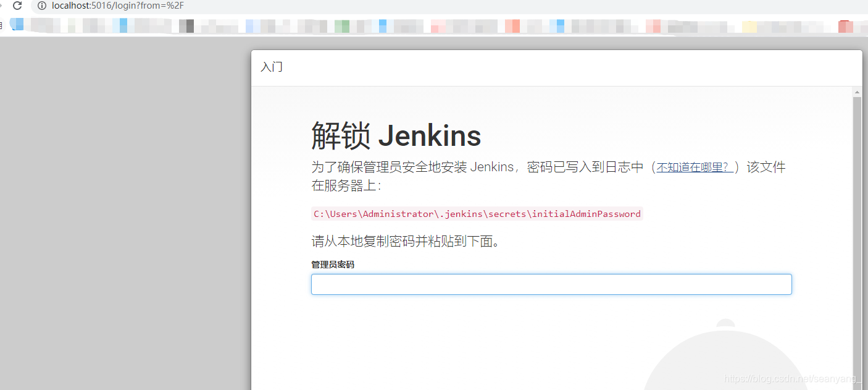Select the 入门 panel header

coord(272,67)
